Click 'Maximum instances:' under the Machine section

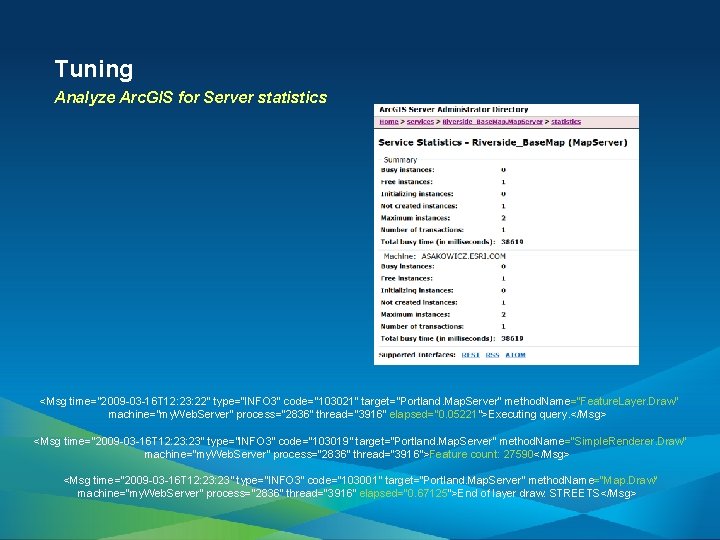coord(415,315)
